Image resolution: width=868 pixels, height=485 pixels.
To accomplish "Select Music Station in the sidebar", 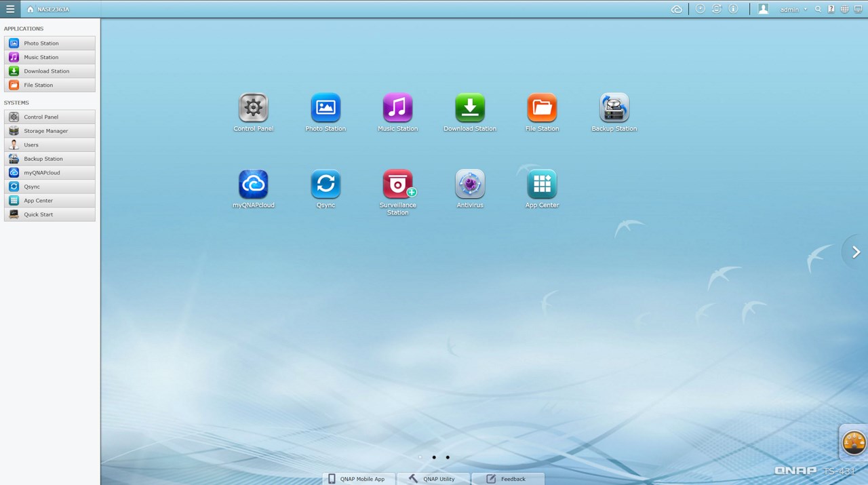I will click(50, 57).
